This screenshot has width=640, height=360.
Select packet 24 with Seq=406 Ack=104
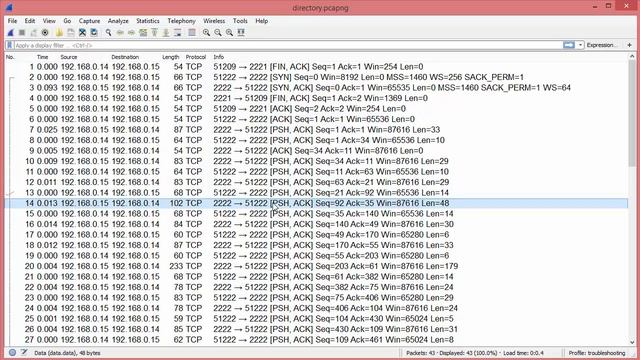click(x=316, y=308)
